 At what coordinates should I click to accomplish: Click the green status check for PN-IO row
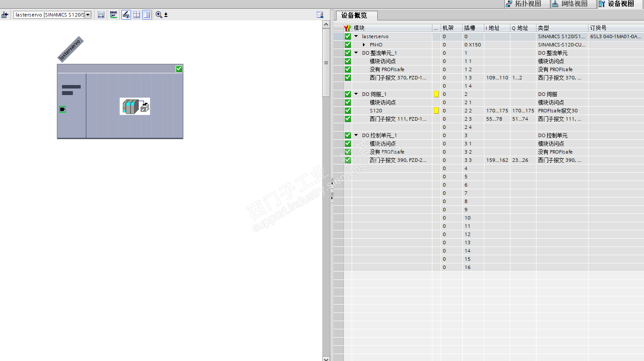tap(348, 45)
